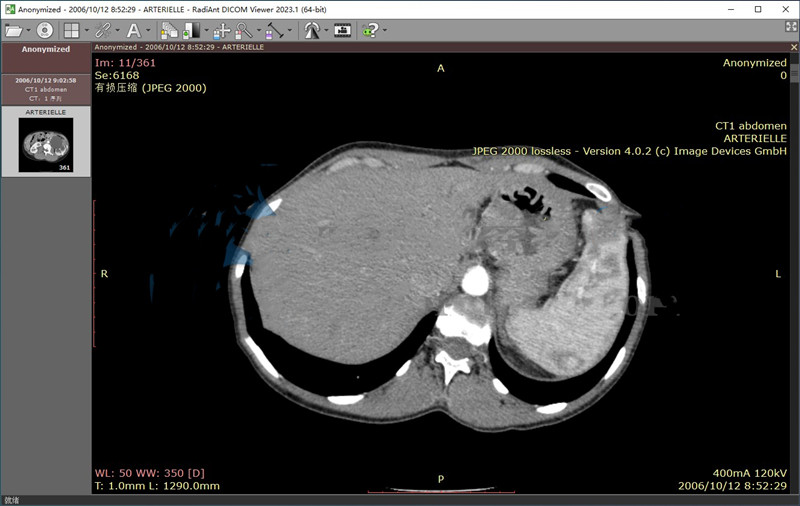Click the 'T: 1.0mm L: 1290.0mm' text
The width and height of the screenshot is (800, 506).
point(157,486)
